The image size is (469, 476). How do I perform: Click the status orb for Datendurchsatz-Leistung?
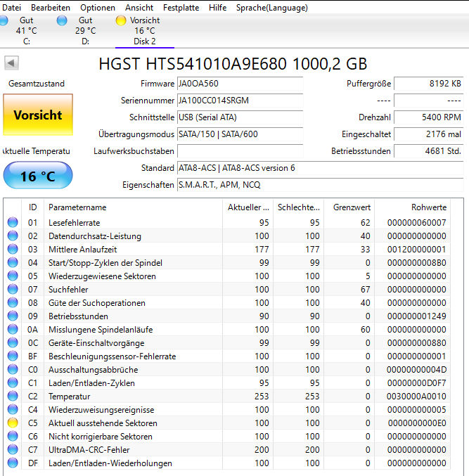(13, 236)
